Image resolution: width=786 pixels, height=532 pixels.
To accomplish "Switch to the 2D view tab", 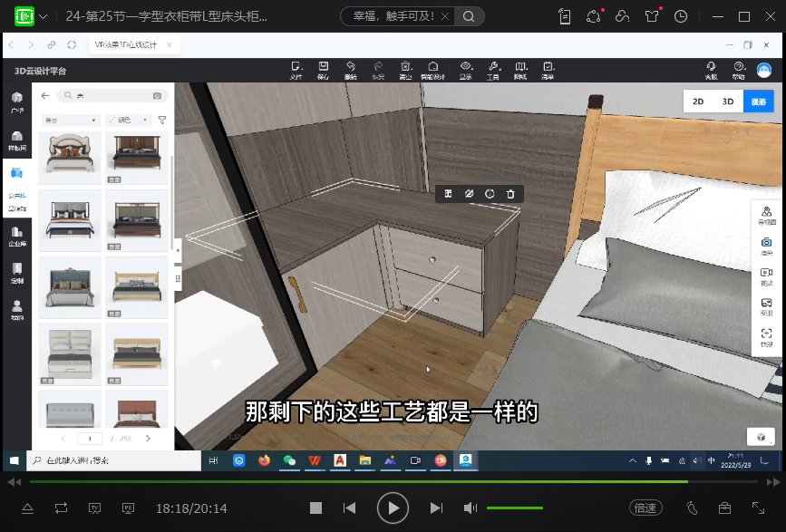I will pos(698,102).
